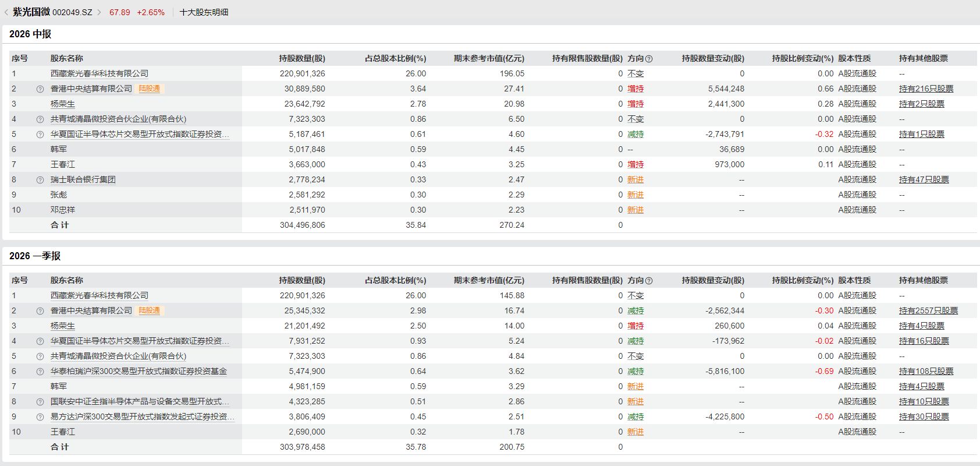
Task: Open the 易方达沪深300 fund name
Action: click(143, 416)
